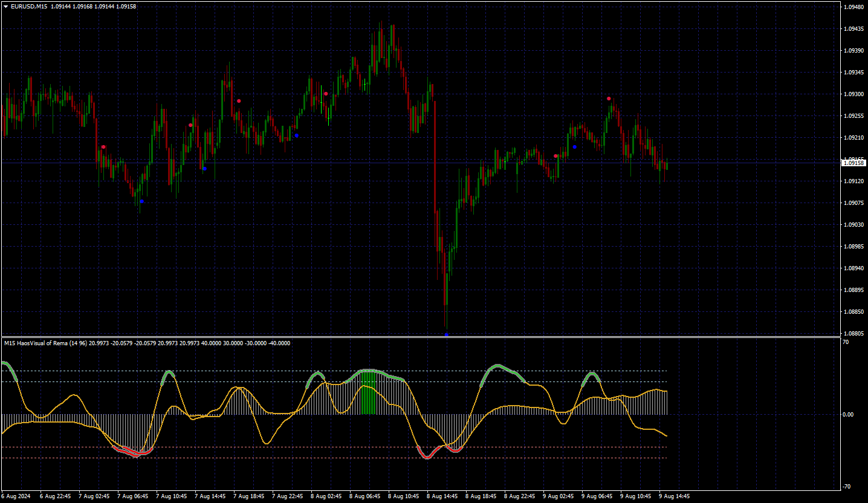The image size is (868, 503).
Task: Select the "7 Aug 10:45" time label
Action: 172,496
